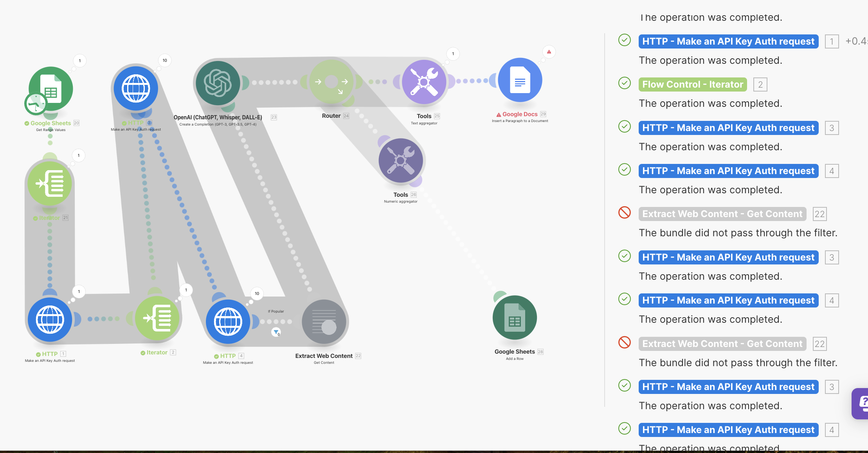
Task: Open the Iterator 21 module icon
Action: pos(50,183)
